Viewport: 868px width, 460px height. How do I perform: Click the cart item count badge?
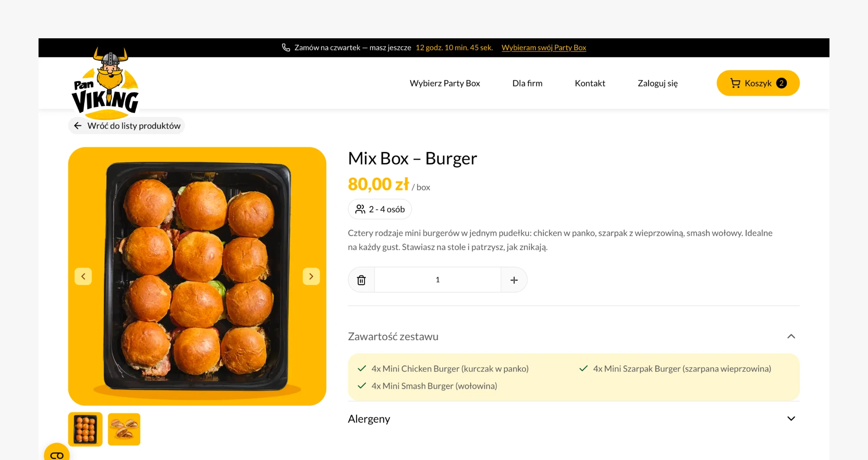[781, 83]
